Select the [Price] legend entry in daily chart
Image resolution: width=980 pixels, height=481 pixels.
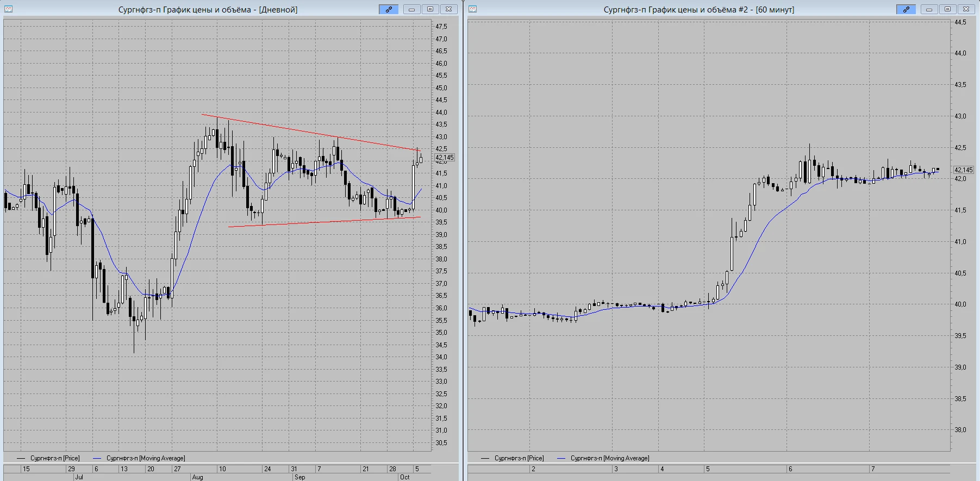click(x=48, y=458)
